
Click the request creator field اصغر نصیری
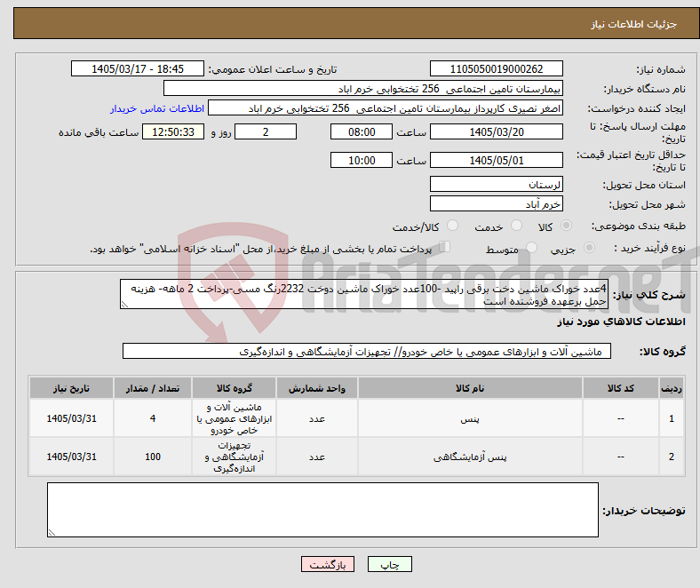pos(386,108)
